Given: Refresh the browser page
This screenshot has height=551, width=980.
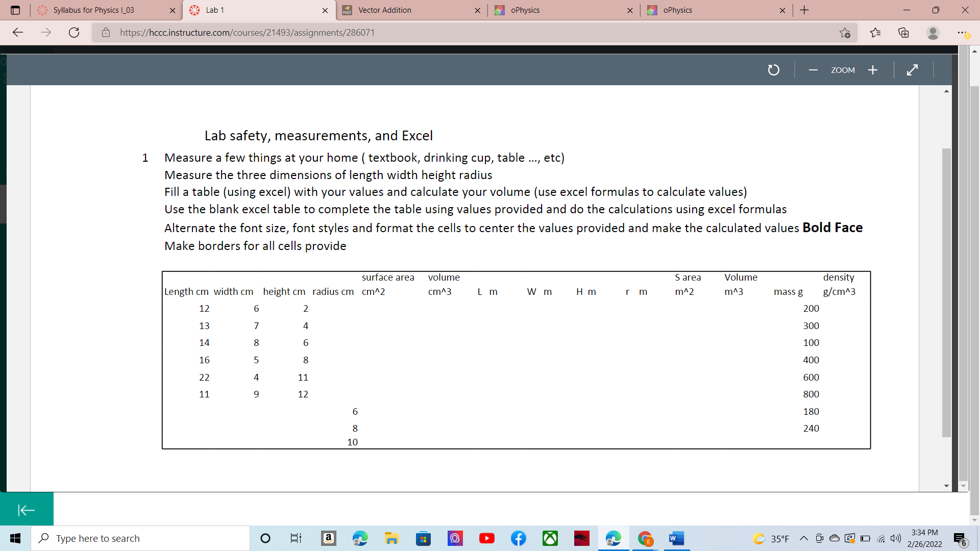Looking at the screenshot, I should click(74, 33).
